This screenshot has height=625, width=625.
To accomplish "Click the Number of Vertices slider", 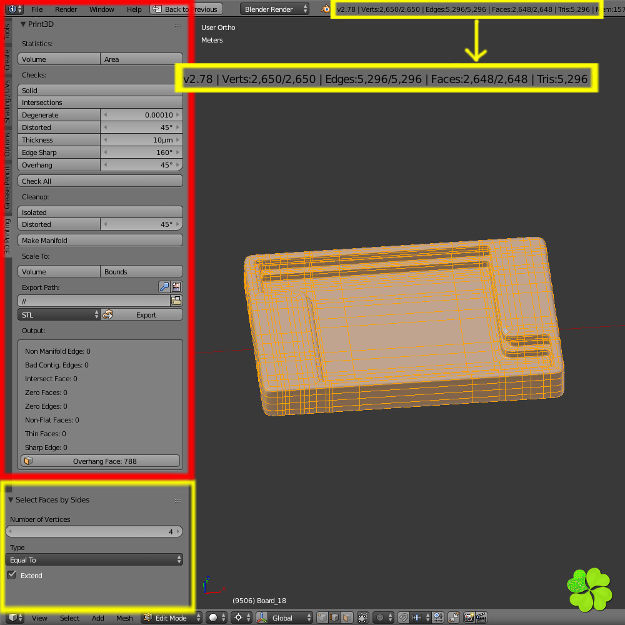I will [94, 531].
